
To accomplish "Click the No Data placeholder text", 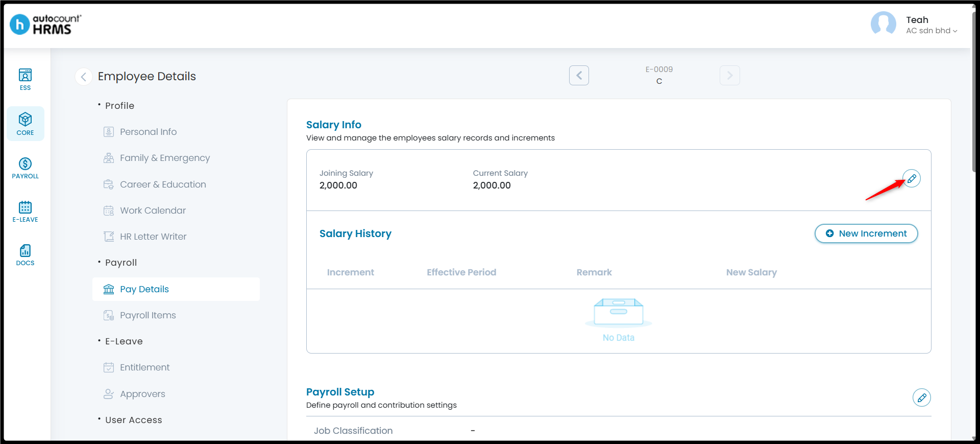I will [x=619, y=338].
